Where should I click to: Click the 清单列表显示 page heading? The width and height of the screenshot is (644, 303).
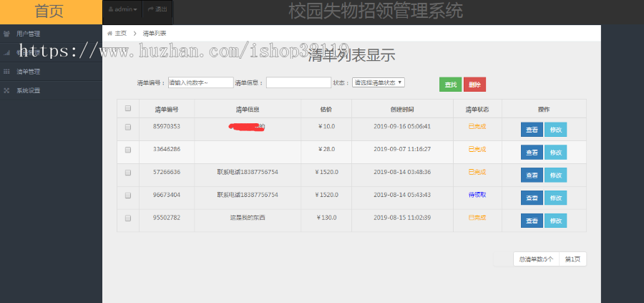[x=351, y=55]
